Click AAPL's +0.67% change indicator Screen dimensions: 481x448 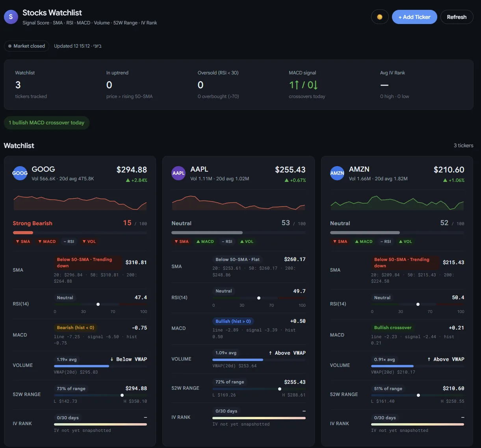[295, 180]
